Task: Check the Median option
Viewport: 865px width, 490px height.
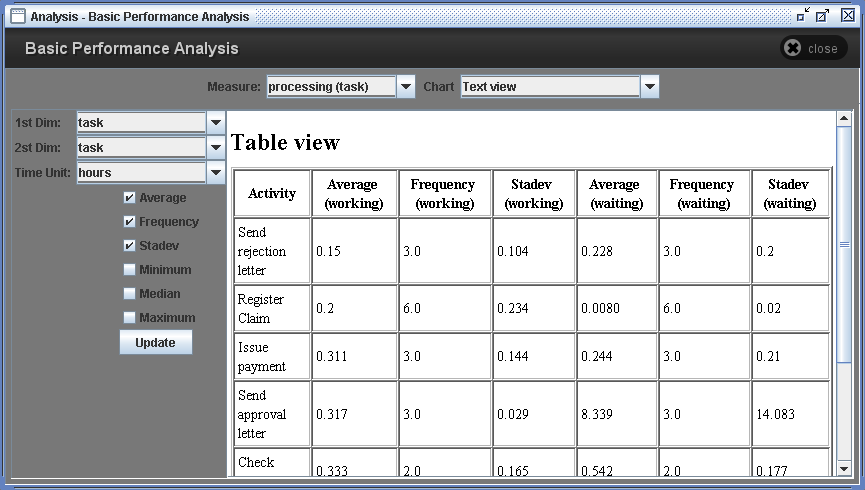Action: pos(129,294)
